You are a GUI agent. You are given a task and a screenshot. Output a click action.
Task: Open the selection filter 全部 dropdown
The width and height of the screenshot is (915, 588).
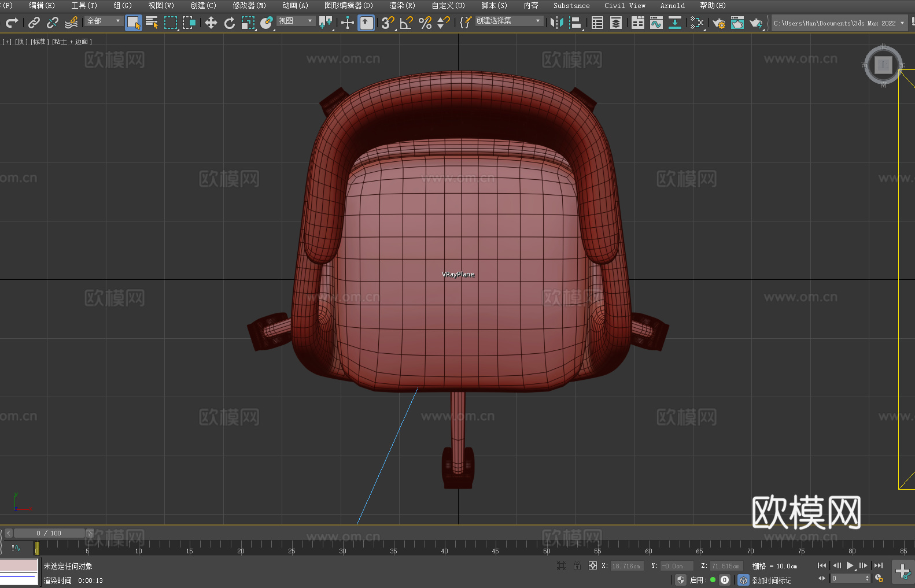pos(104,21)
